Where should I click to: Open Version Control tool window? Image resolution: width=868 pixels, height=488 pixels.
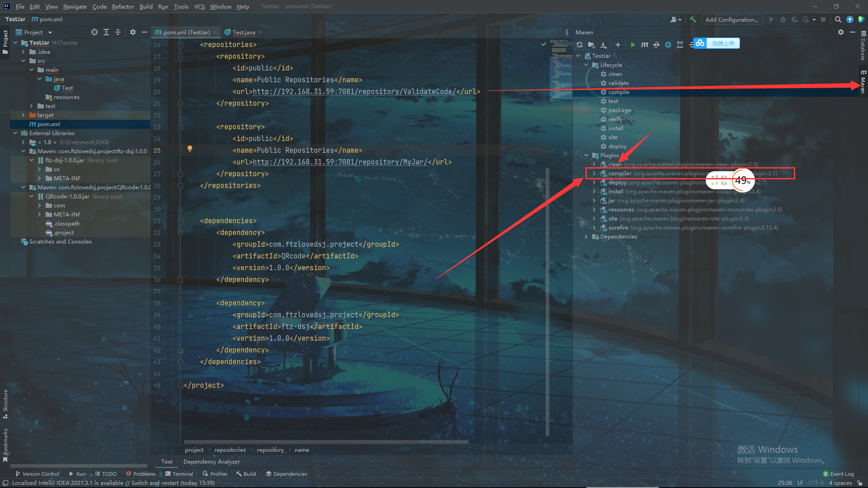coord(37,474)
